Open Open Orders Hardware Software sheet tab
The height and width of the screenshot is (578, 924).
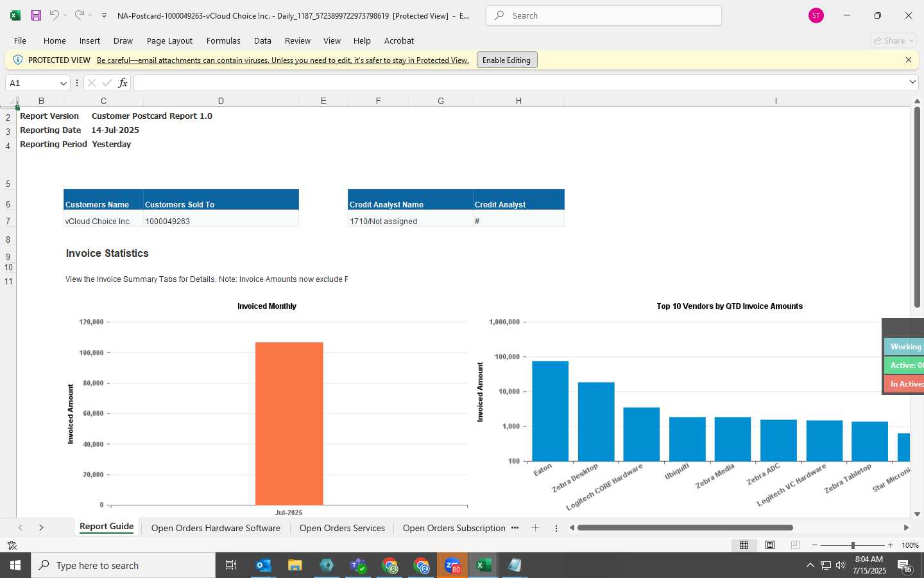tap(216, 528)
